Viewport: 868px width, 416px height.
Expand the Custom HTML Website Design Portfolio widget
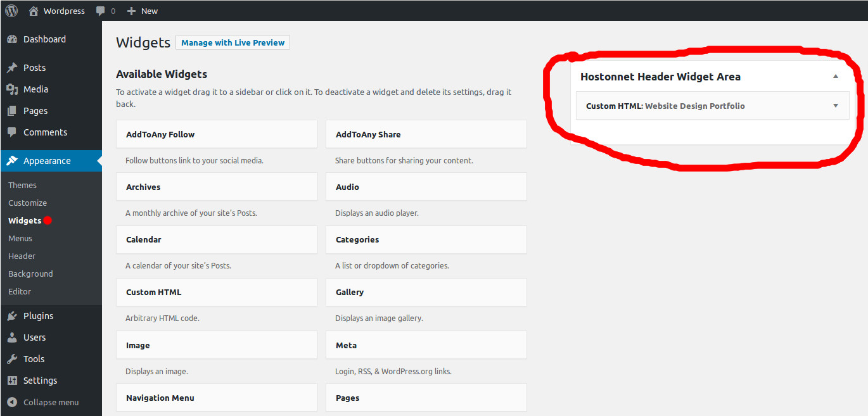click(x=835, y=105)
